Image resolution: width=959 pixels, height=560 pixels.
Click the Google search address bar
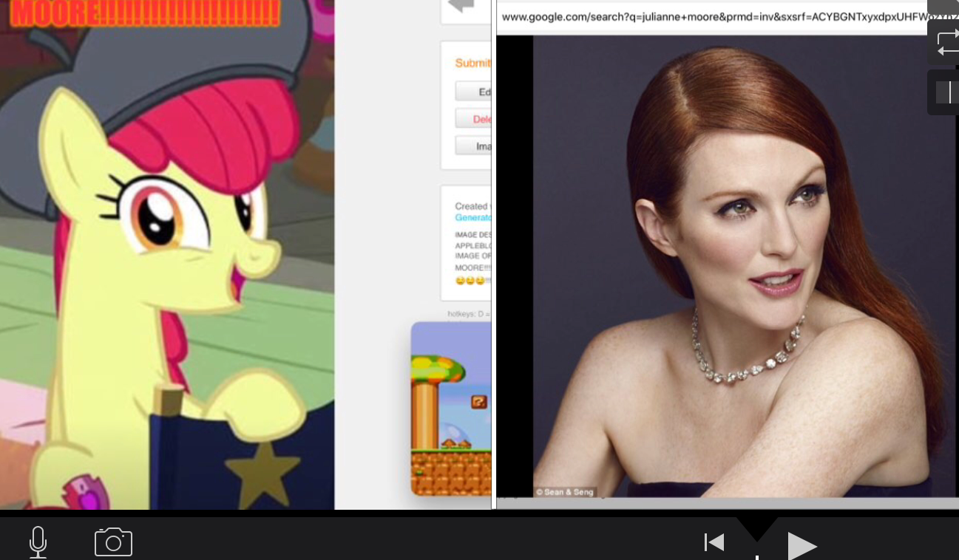tap(710, 16)
